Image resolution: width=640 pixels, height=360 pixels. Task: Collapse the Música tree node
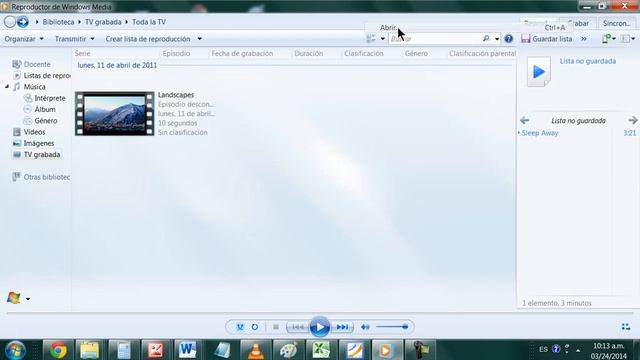(7, 87)
